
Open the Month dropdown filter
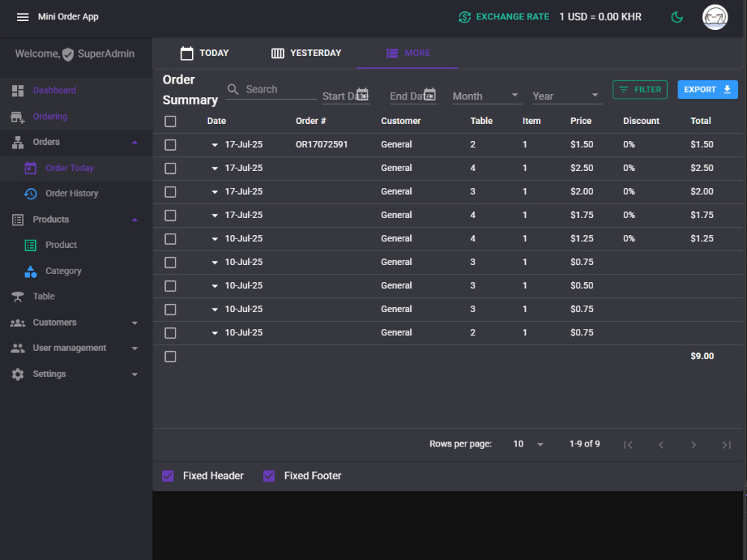pos(487,96)
